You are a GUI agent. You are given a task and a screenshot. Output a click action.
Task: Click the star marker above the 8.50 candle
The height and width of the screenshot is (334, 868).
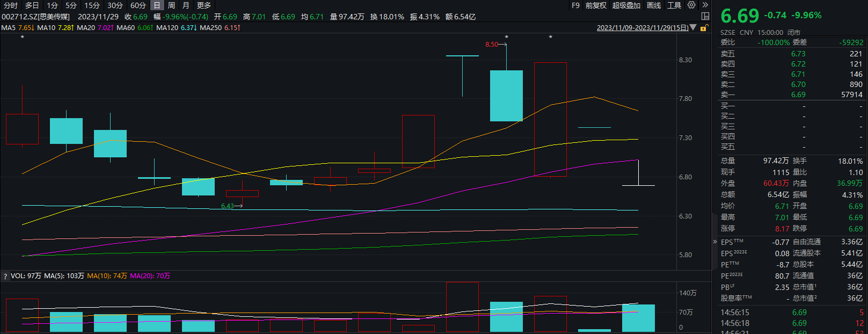tap(506, 37)
